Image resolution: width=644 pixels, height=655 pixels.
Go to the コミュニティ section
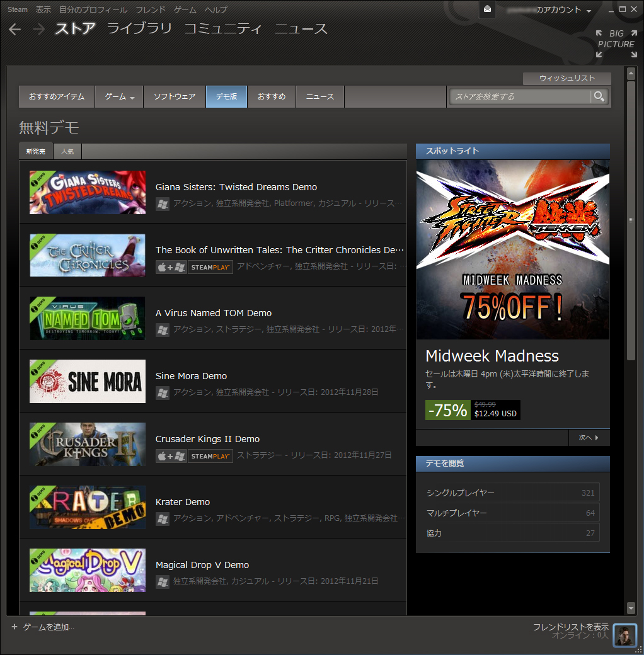click(x=223, y=28)
